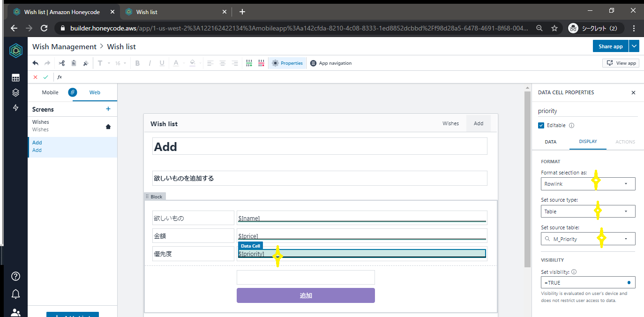This screenshot has height=317, width=644.
Task: Open the Set source type dropdown
Action: pyautogui.click(x=588, y=211)
